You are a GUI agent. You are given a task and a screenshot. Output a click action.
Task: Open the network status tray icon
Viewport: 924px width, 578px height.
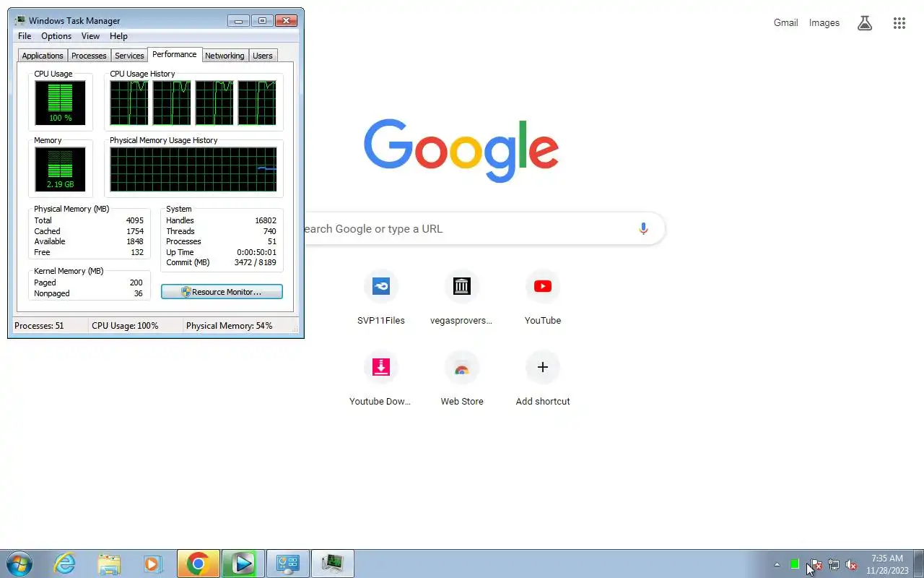pyautogui.click(x=833, y=564)
